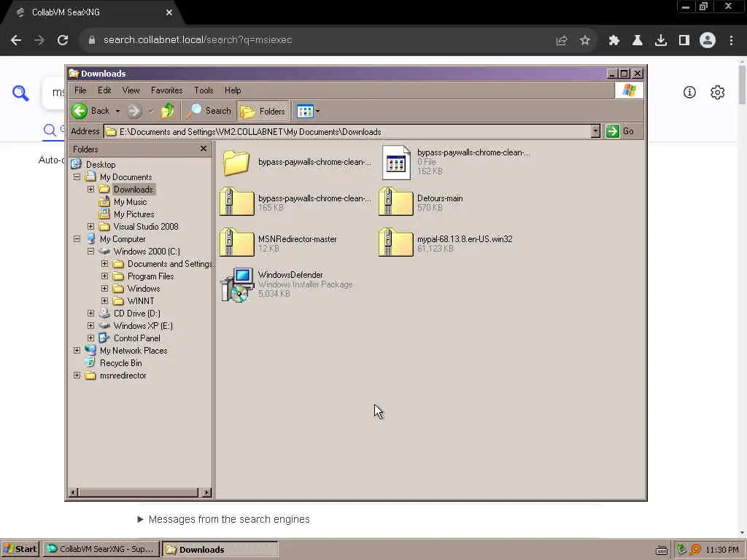
Task: Expand Documents and Settings tree node
Action: point(104,263)
